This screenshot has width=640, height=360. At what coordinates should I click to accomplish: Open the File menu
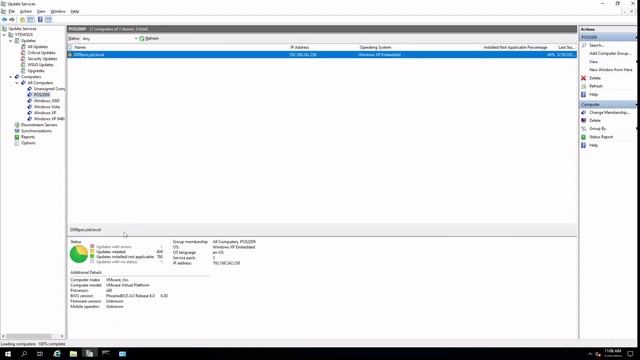tap(11, 11)
